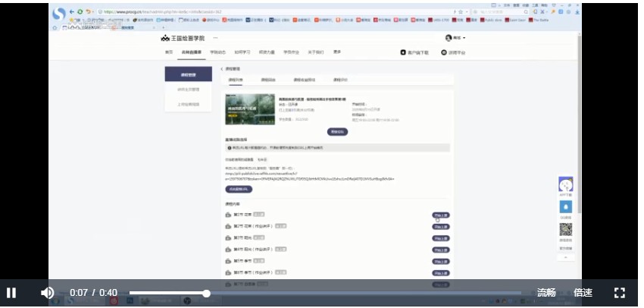Switch to the 课程回放 tab
Image resolution: width=644 pixels, height=308 pixels.
coord(268,80)
